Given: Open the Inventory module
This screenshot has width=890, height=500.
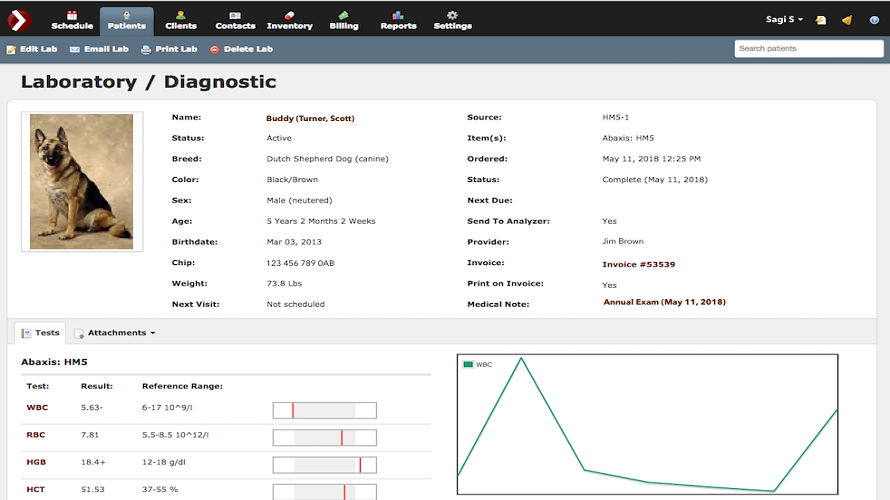Looking at the screenshot, I should [x=289, y=20].
